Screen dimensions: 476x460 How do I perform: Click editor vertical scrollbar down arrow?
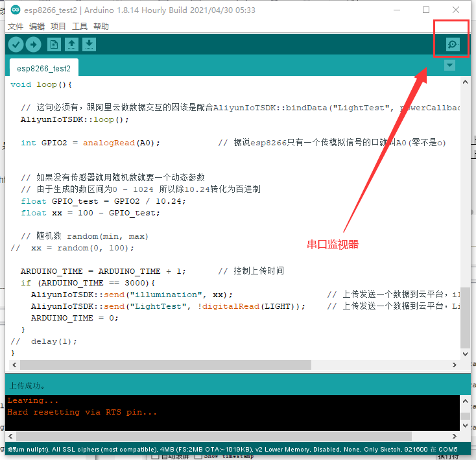[x=465, y=354]
